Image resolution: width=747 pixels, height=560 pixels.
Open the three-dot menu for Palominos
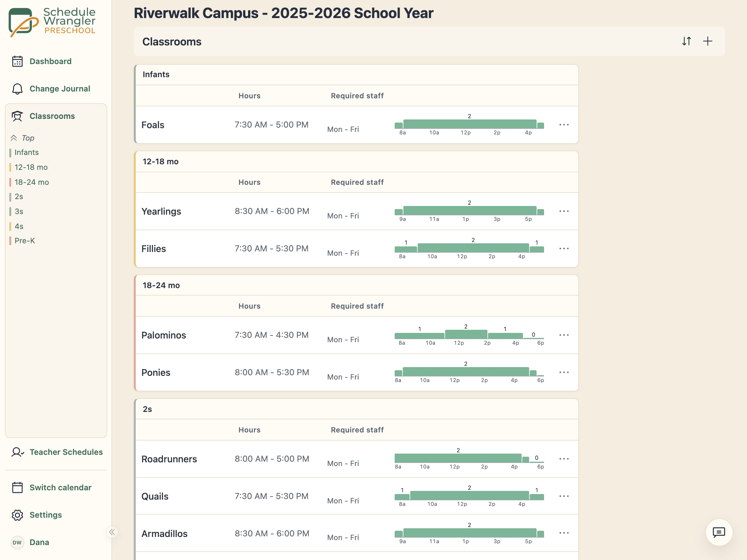(x=564, y=335)
